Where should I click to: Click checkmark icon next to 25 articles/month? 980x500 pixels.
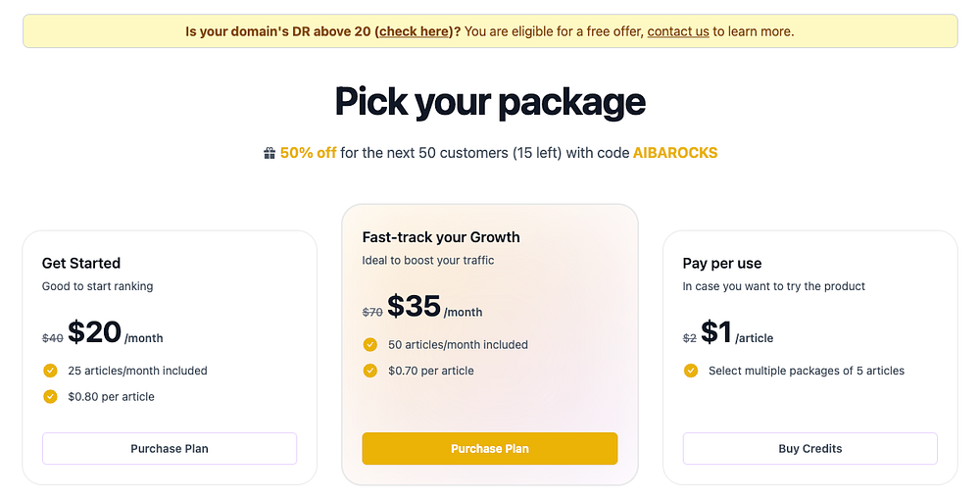coord(50,371)
